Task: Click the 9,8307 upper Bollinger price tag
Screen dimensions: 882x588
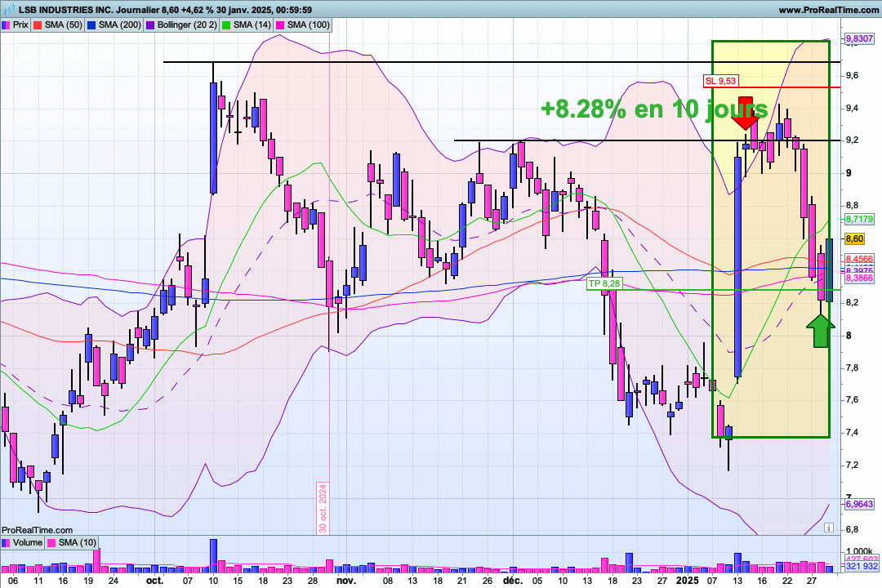Action: click(859, 39)
